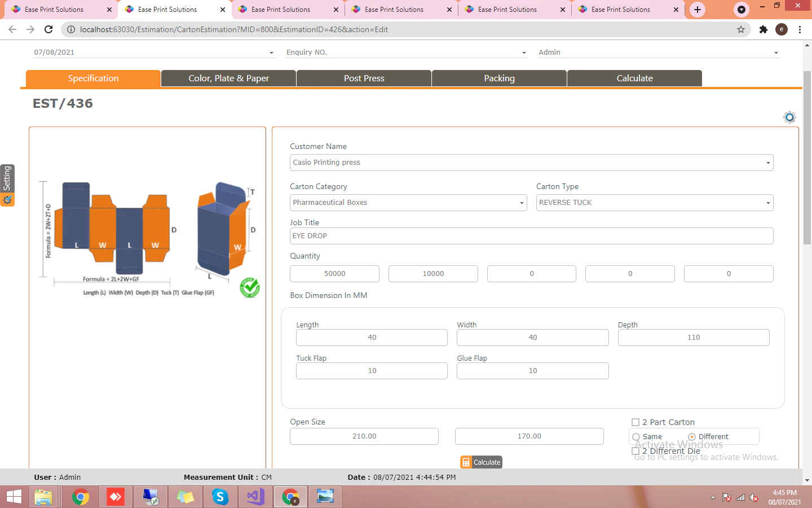Screen dimensions: 812x508
Task: Click the gear icon below the tabs
Action: pyautogui.click(x=789, y=117)
